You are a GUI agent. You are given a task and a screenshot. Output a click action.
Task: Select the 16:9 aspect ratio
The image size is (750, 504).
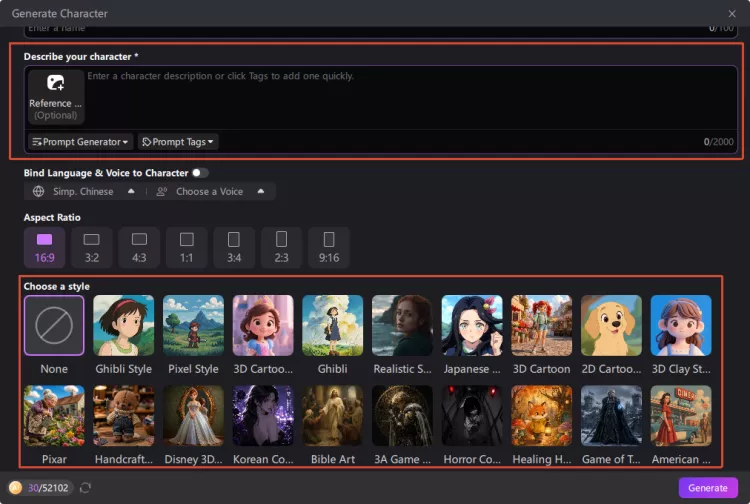[x=44, y=248]
